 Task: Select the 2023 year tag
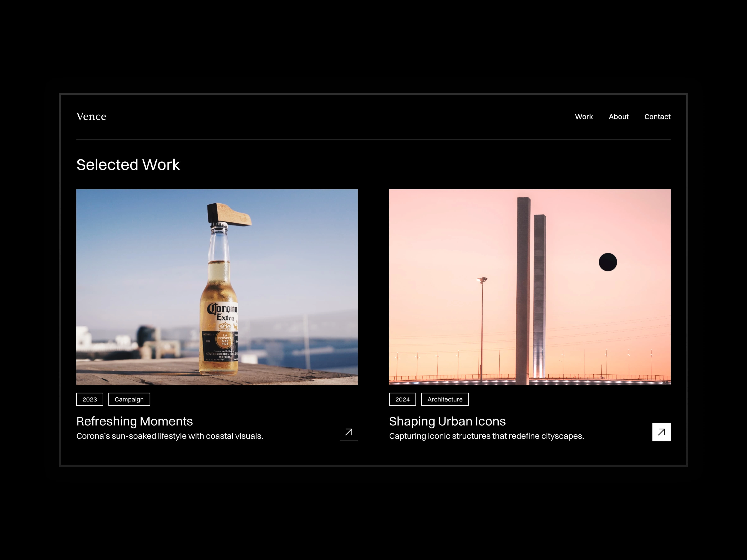pyautogui.click(x=89, y=399)
